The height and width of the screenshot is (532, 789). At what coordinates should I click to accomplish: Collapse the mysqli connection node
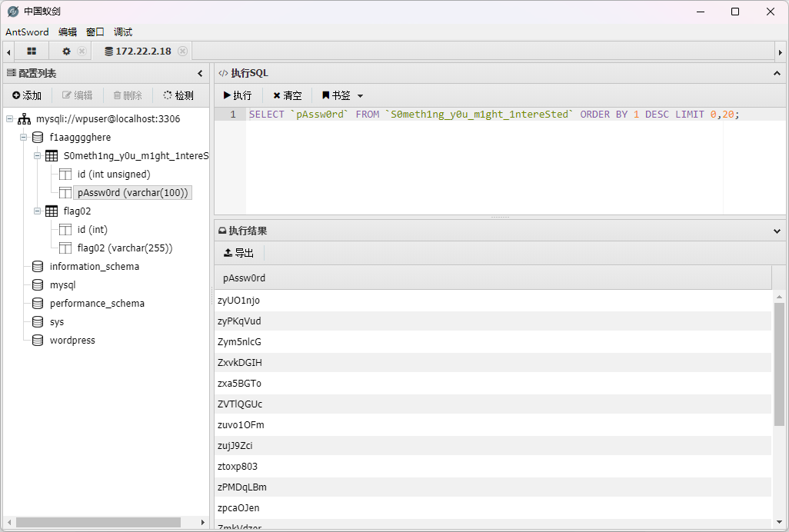pos(9,119)
